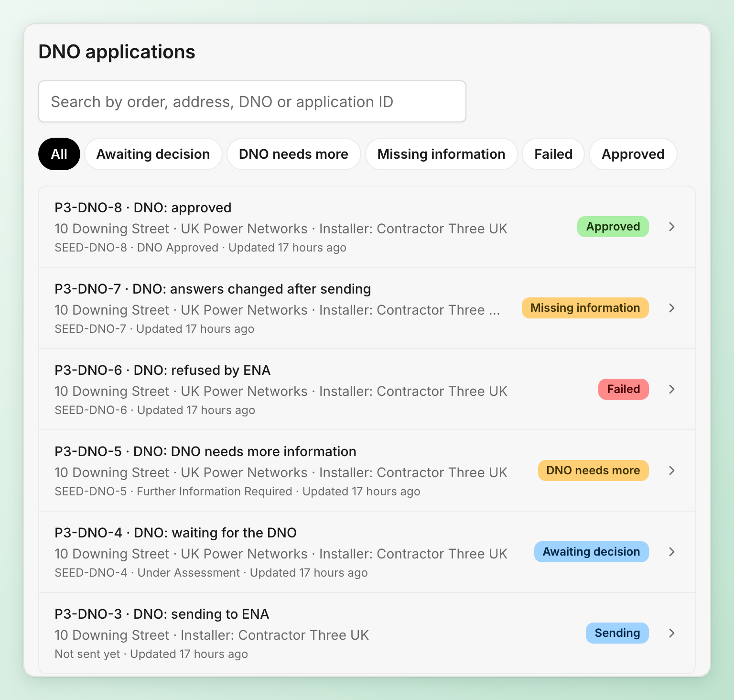Click the blue Sending status badge
The height and width of the screenshot is (700, 734).
617,633
